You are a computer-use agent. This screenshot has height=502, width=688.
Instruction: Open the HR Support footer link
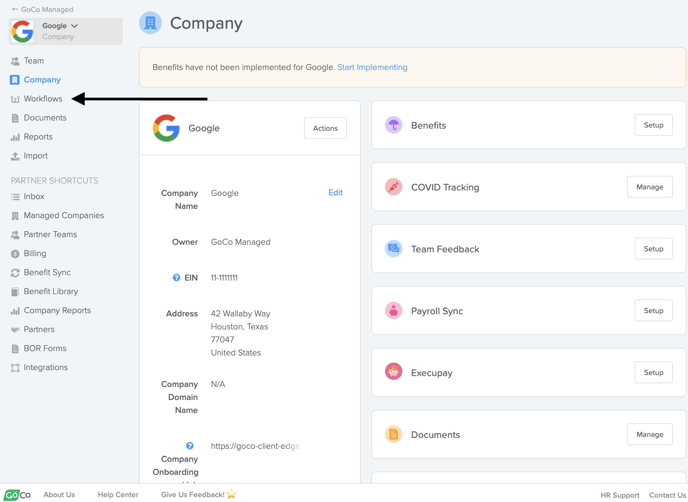[x=620, y=495]
